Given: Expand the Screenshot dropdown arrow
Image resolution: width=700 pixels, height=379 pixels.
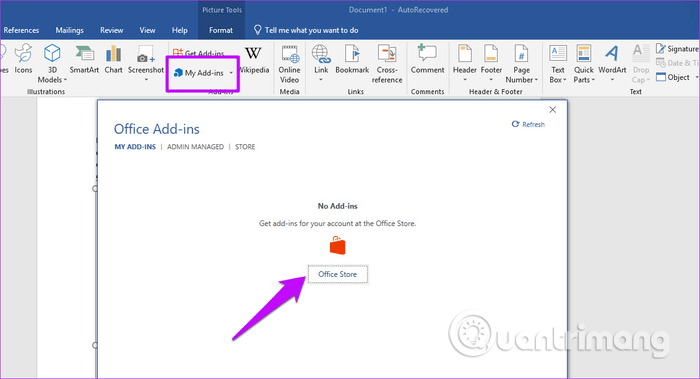Looking at the screenshot, I should 146,80.
